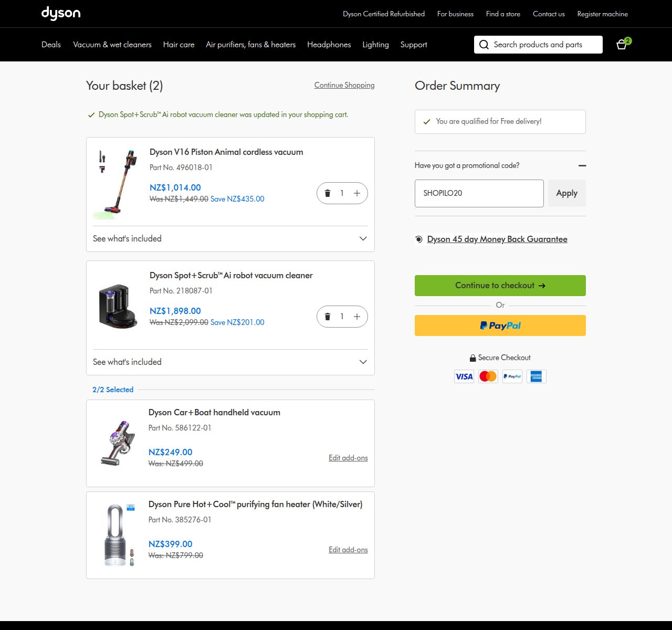Viewport: 672px width, 630px height.
Task: Open Dyson Pure Hot+Cool purifying fan heater title
Action: [256, 504]
